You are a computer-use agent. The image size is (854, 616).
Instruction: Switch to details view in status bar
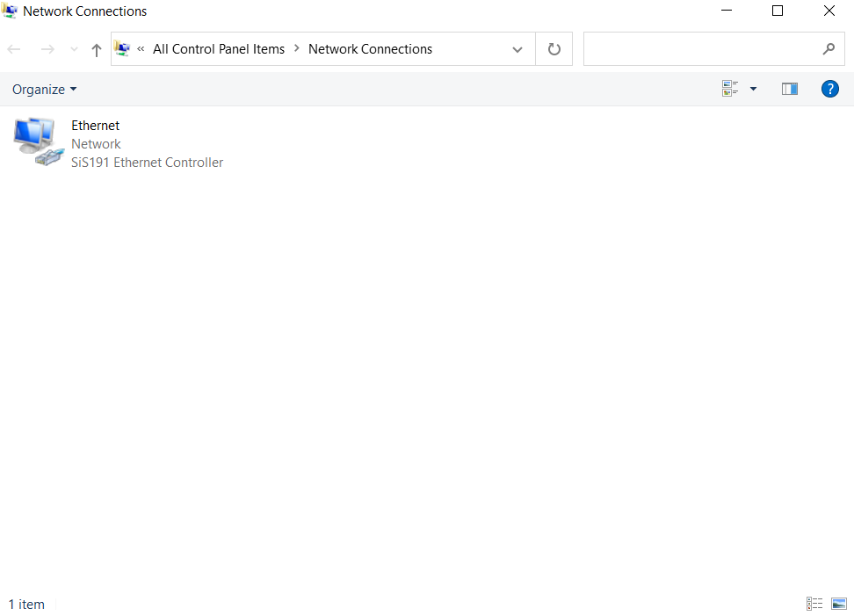(x=814, y=604)
